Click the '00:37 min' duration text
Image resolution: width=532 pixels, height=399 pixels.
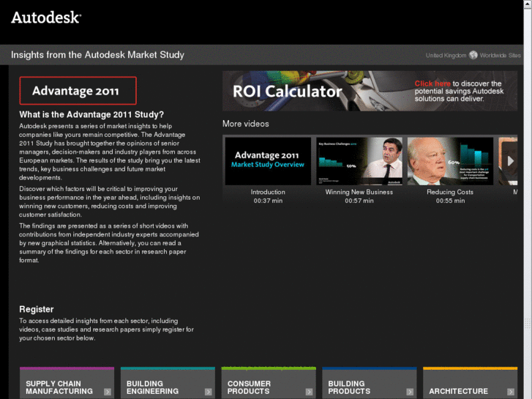coord(268,201)
